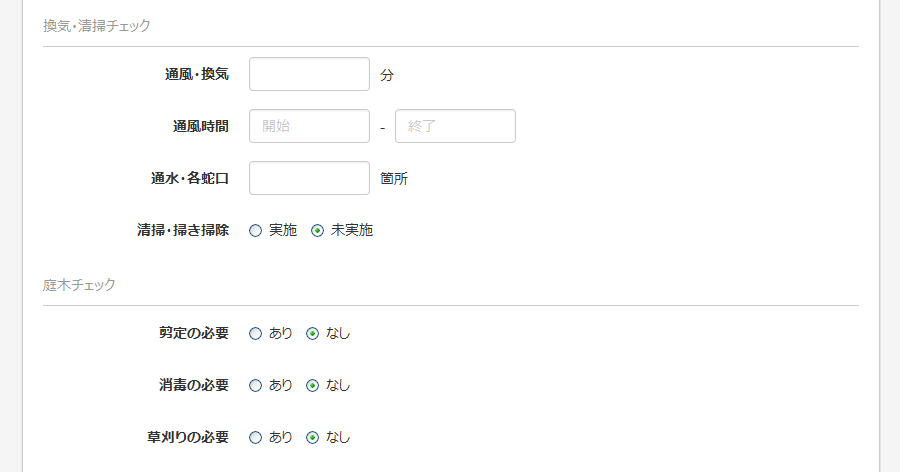Select 未実施 for 清掃・掃き掃除
Screen dimensions: 900x472
coord(317,231)
